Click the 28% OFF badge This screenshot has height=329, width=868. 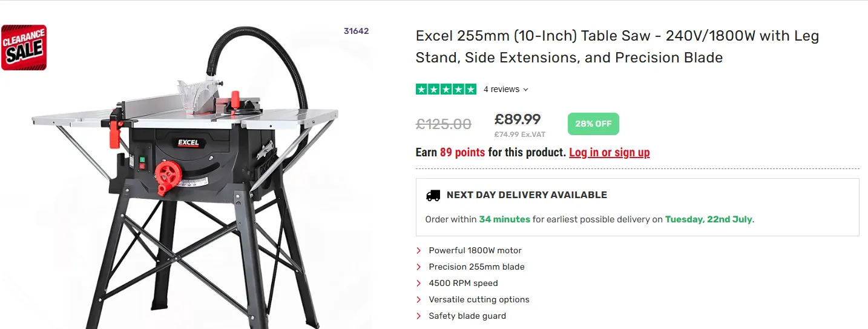[593, 124]
